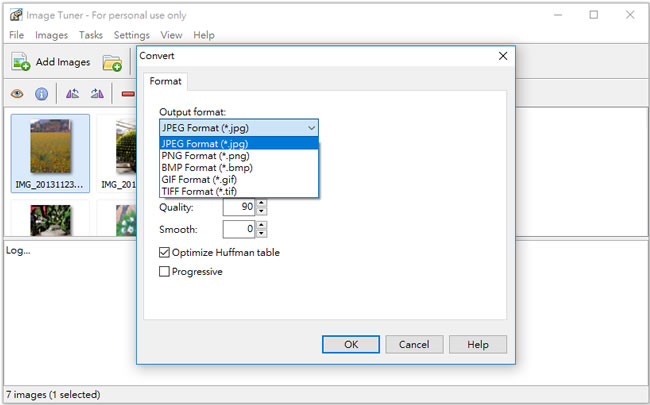Open the Help menu

point(204,35)
